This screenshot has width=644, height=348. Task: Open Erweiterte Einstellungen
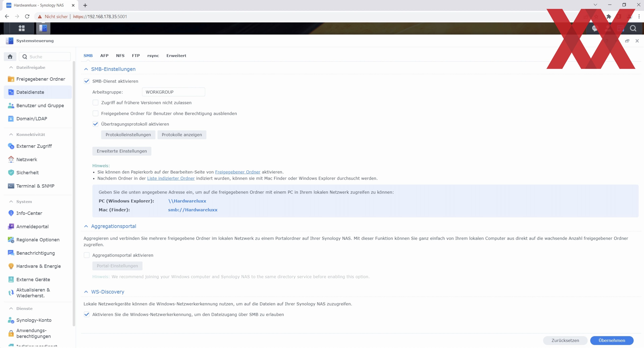click(122, 151)
